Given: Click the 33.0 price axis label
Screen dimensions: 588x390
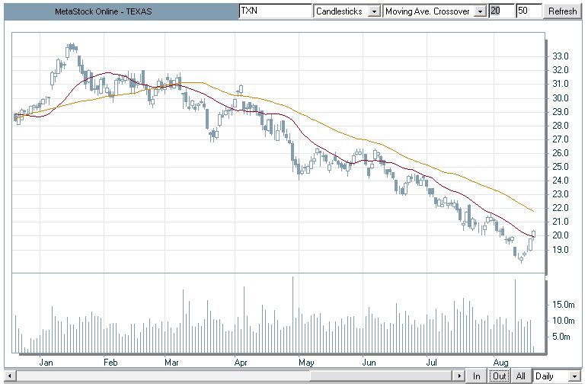Looking at the screenshot, I should point(561,56).
